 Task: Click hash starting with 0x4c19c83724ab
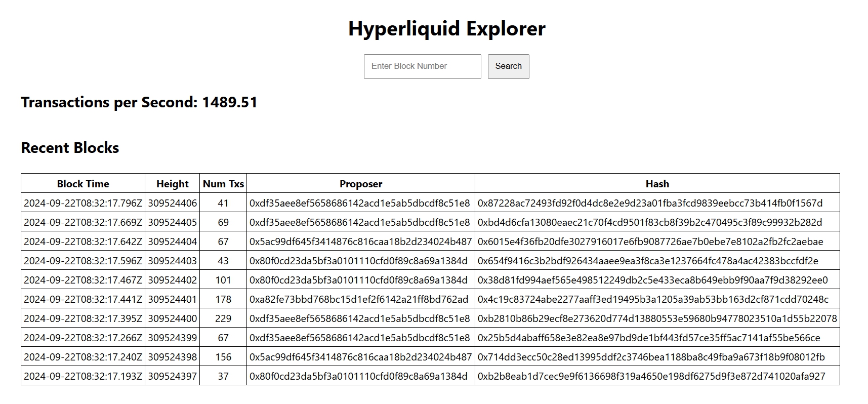click(653, 299)
